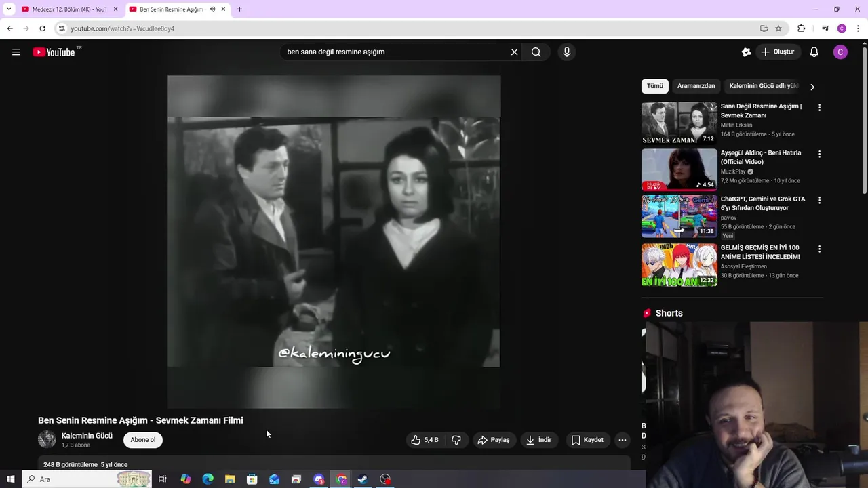
Task: Select the Kaleminin Gücü adlı filter chip
Action: click(x=763, y=86)
